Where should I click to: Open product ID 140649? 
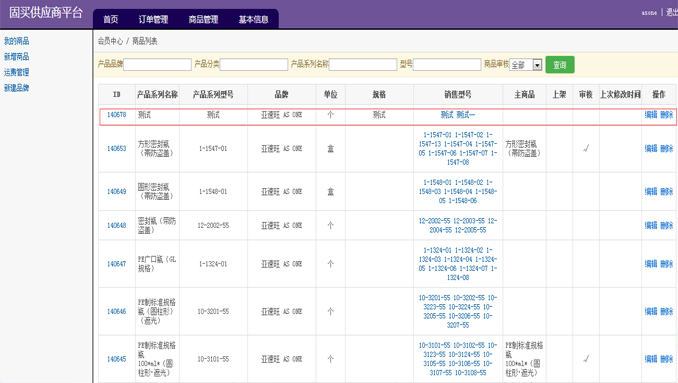pos(117,192)
